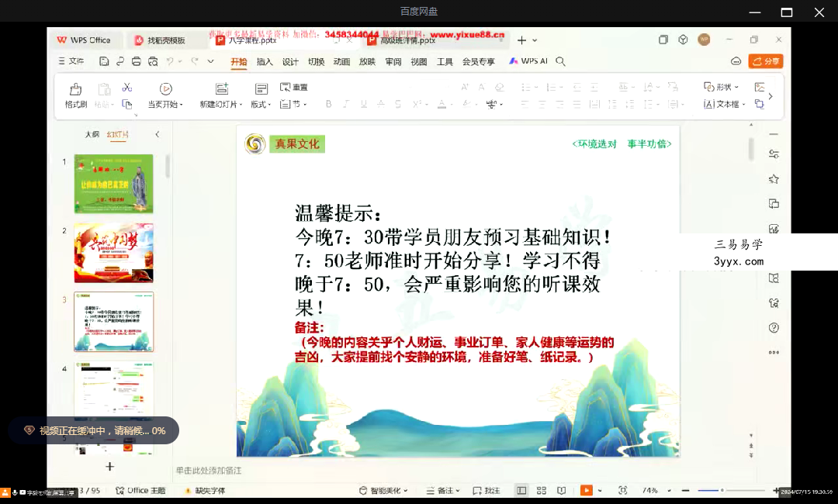
Task: Click the Save icon in quick toolbar
Action: click(104, 61)
